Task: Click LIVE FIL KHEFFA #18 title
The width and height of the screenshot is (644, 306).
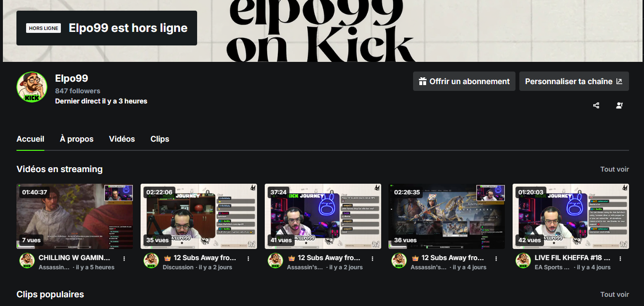Action: [x=572, y=258]
